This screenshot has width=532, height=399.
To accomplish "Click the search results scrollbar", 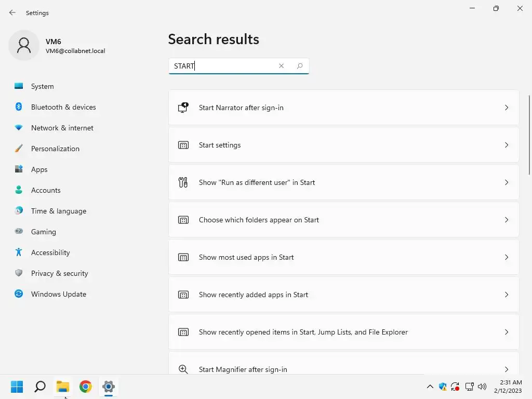I will tap(529, 135).
